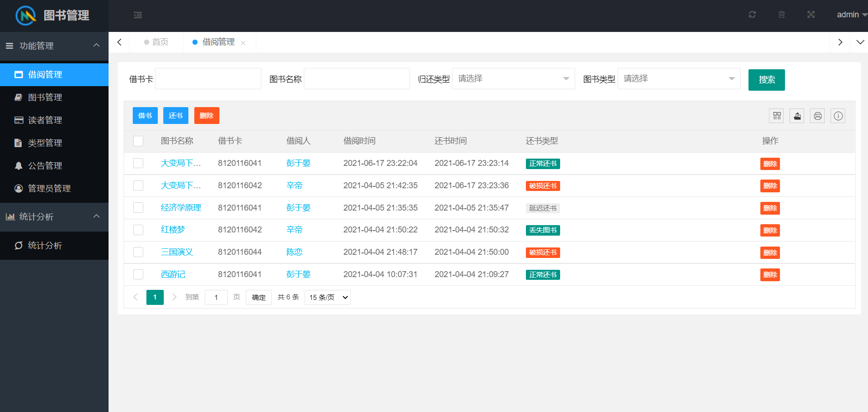Close the 借阅管理 tab

click(x=243, y=43)
